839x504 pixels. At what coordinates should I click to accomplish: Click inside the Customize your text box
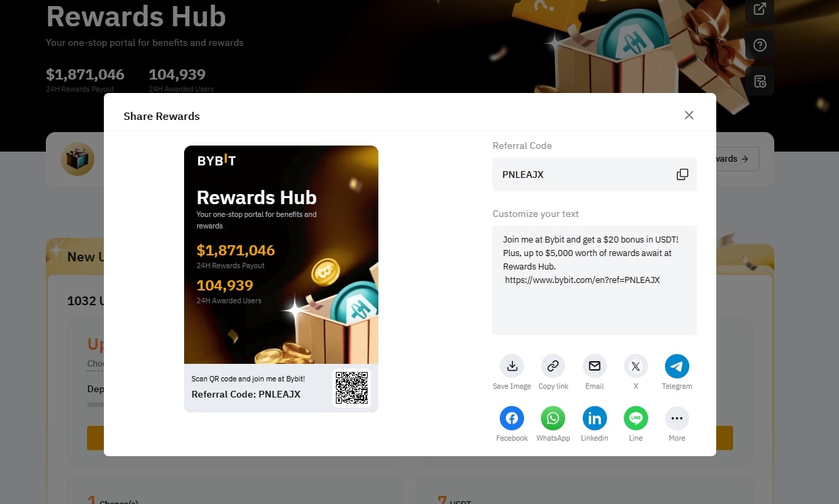click(x=594, y=280)
